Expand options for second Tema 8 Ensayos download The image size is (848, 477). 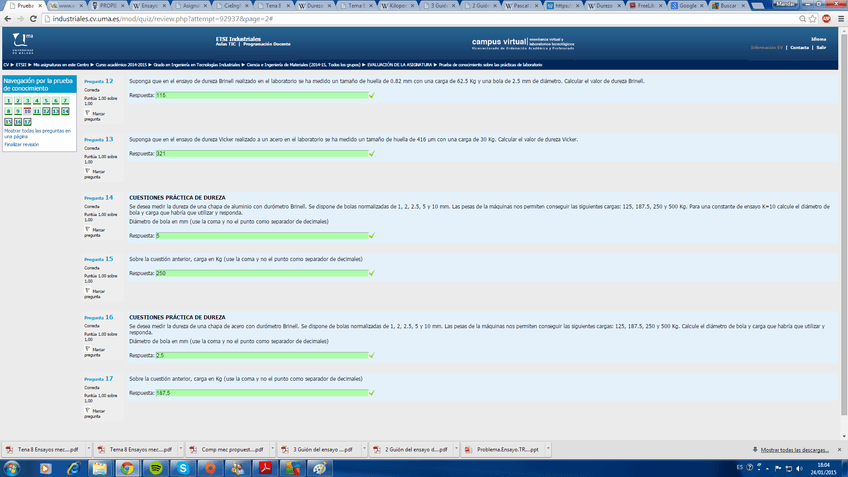(x=181, y=449)
